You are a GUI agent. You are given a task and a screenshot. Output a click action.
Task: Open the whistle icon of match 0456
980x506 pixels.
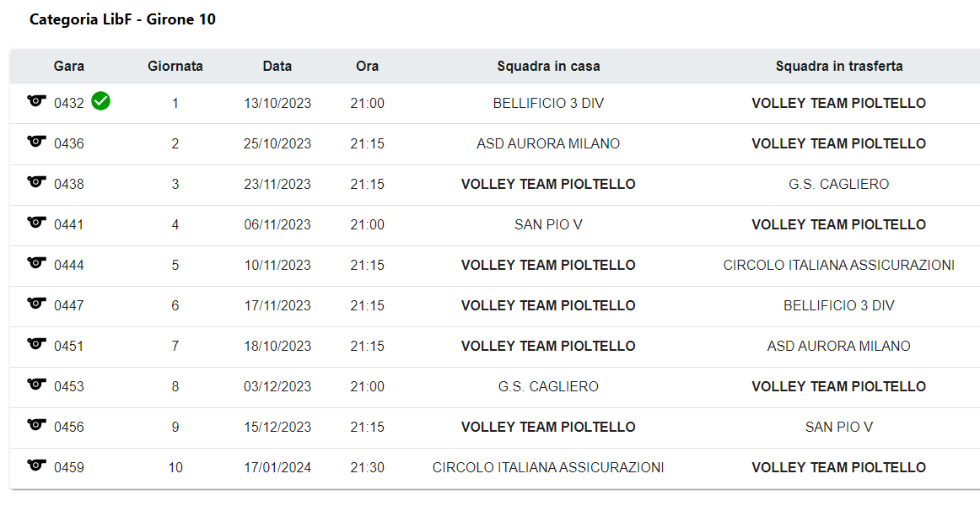click(x=37, y=425)
